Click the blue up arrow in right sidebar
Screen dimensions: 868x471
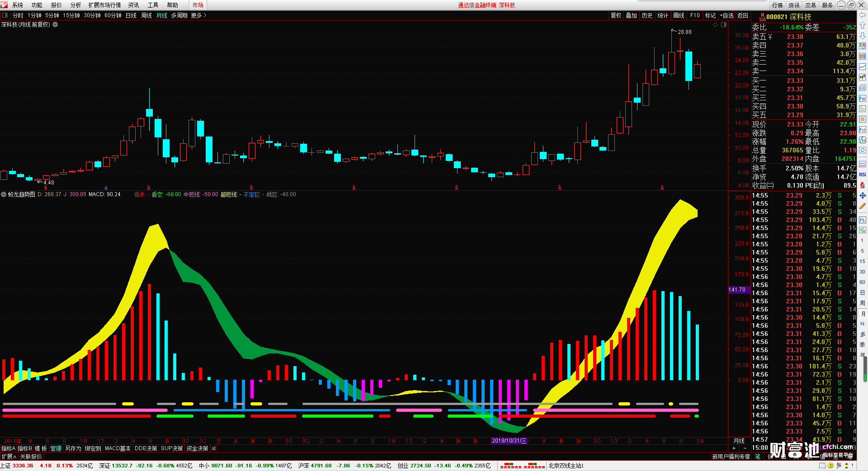[862, 25]
